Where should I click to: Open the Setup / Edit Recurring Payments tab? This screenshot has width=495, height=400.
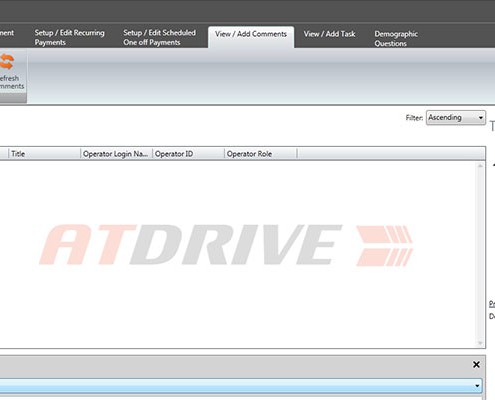(x=69, y=37)
